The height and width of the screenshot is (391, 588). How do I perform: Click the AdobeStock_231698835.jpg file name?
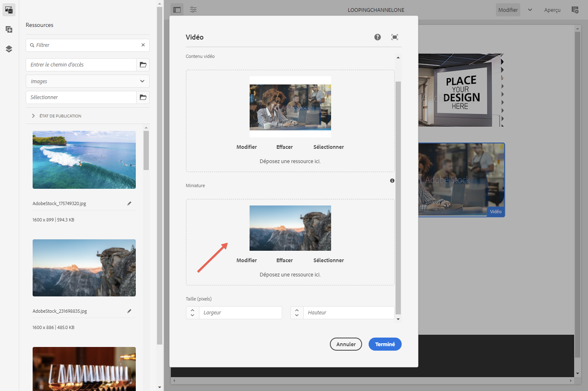tap(60, 311)
